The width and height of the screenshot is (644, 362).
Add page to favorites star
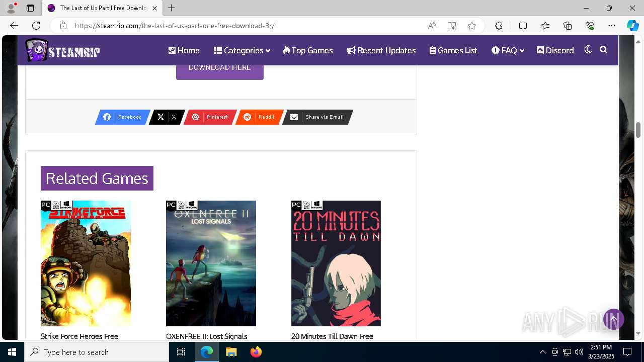(x=472, y=26)
